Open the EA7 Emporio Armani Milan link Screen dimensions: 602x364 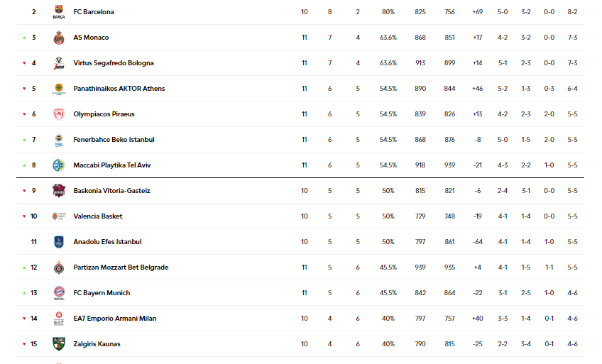pos(116,319)
